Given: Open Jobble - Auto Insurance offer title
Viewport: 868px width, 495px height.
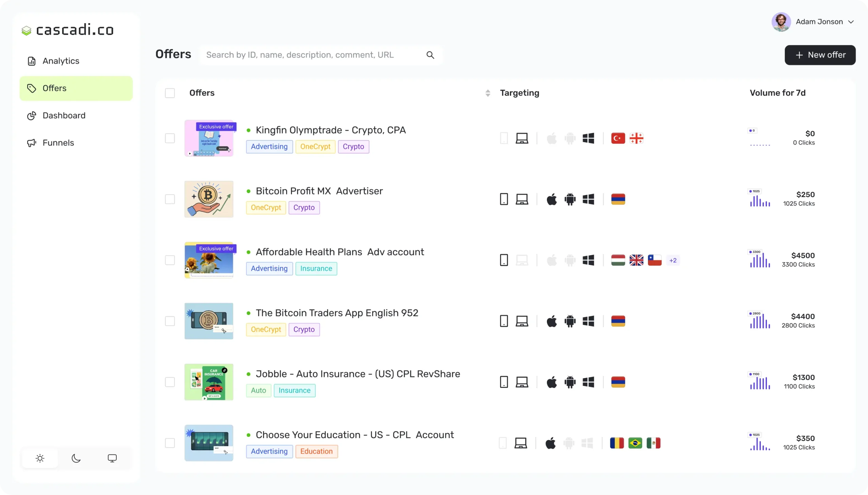Looking at the screenshot, I should (x=358, y=374).
